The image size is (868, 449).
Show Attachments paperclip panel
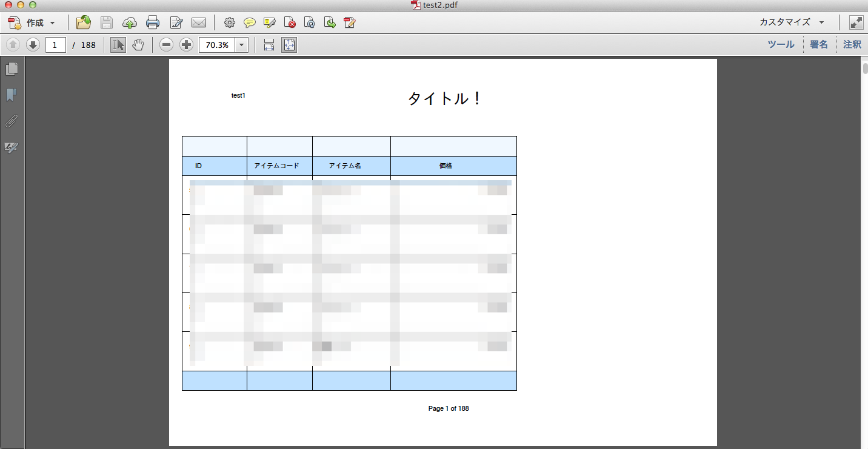tap(12, 121)
